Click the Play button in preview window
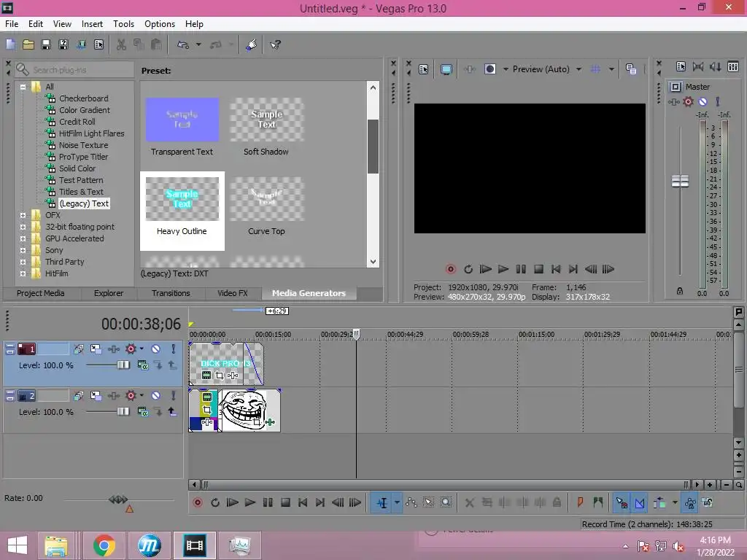 [x=503, y=269]
